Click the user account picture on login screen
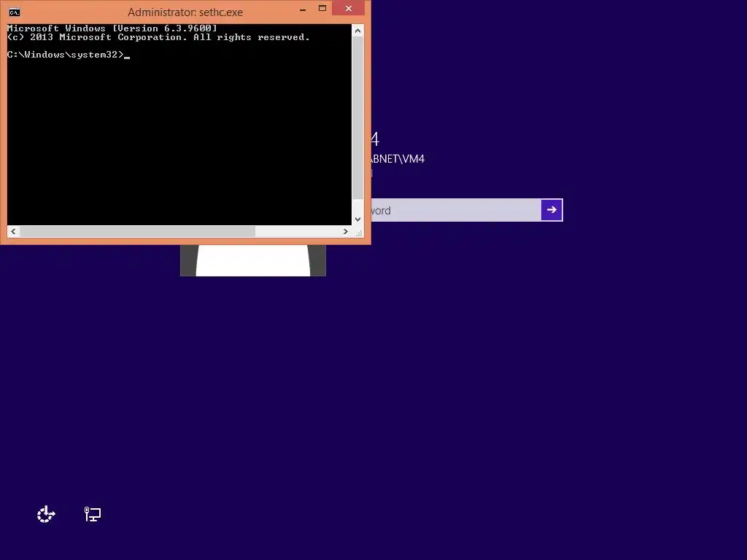747x560 pixels. (x=253, y=260)
